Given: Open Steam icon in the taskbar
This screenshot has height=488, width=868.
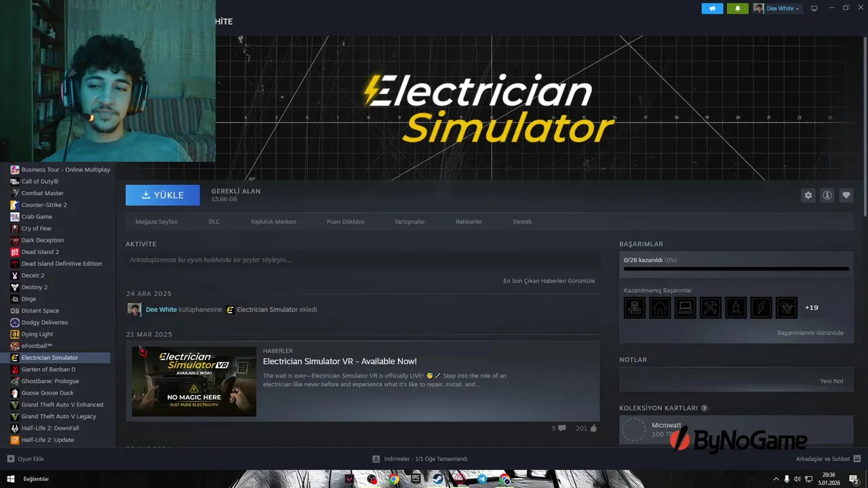Looking at the screenshot, I should pyautogui.click(x=438, y=479).
